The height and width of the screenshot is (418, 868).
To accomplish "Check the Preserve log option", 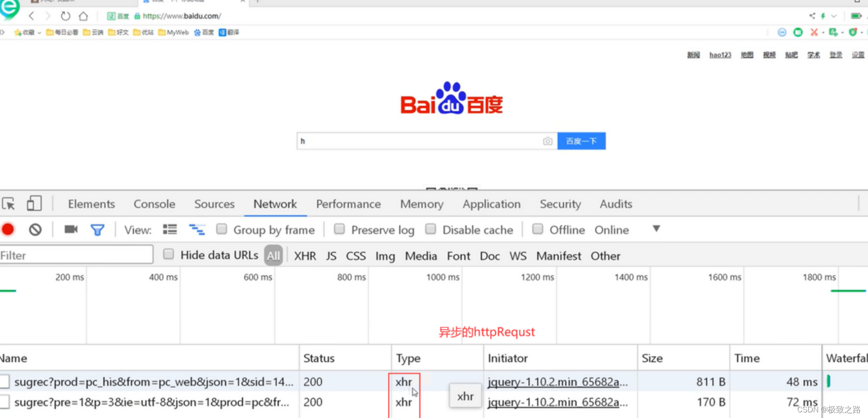I will coord(339,229).
